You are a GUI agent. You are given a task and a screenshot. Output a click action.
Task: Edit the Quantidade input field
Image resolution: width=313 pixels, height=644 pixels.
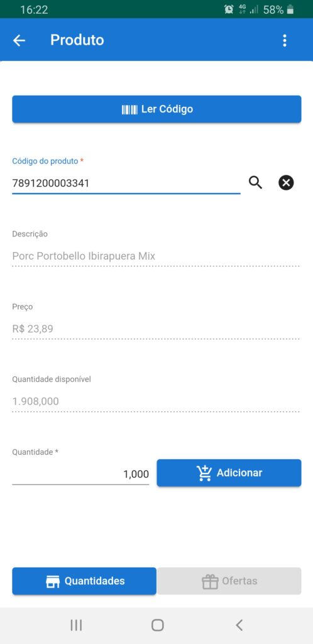(81, 474)
